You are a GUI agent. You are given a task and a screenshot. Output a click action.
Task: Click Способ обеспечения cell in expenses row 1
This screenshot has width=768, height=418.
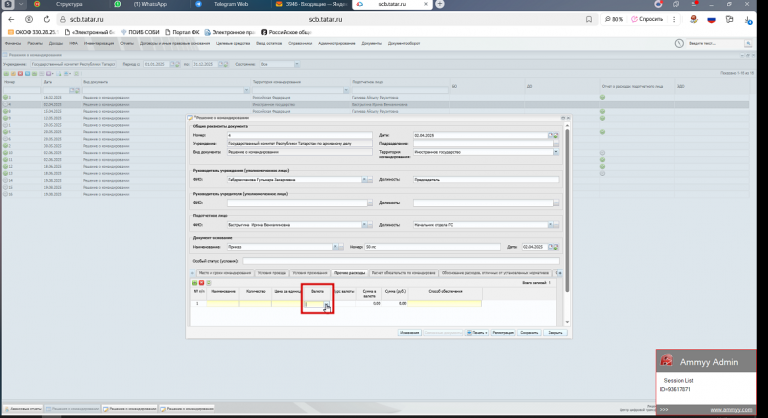(x=445, y=304)
